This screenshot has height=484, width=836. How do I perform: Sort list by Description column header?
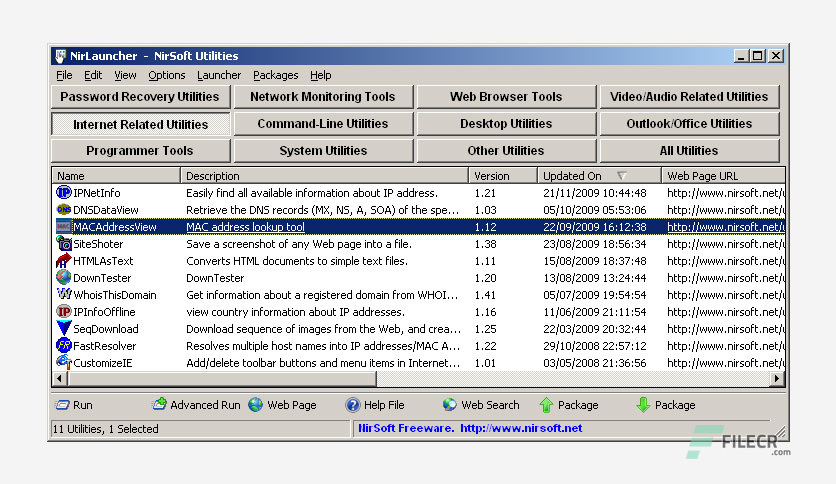[325, 175]
